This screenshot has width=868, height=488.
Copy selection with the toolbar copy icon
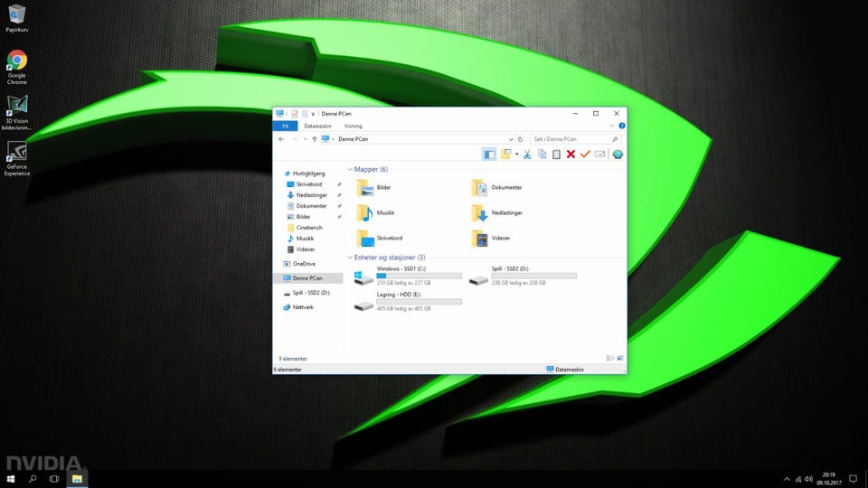click(x=542, y=155)
